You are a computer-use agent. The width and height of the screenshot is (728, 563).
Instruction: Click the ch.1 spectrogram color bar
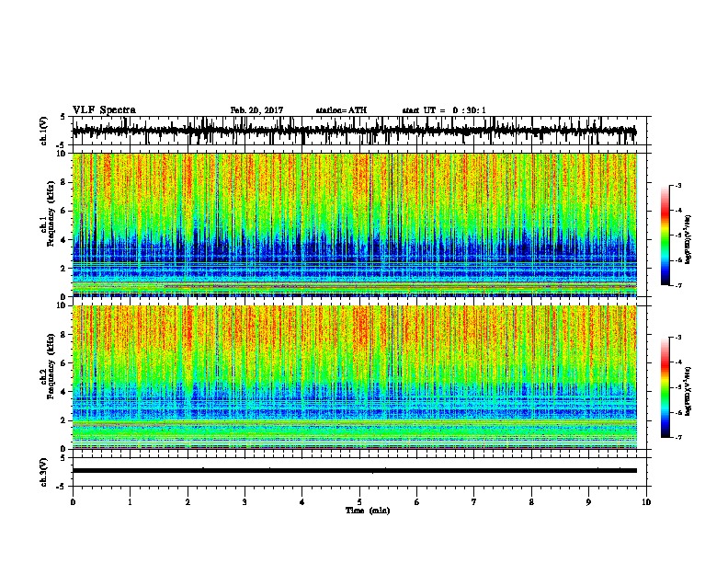click(x=665, y=236)
